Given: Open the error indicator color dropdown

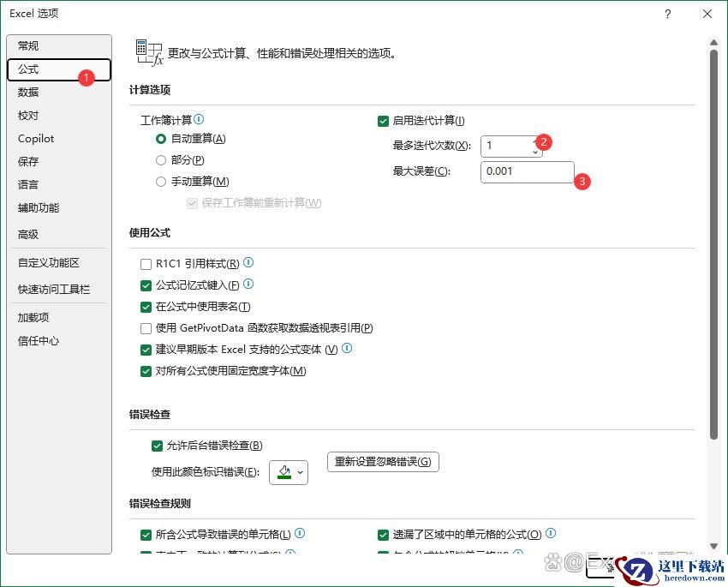Looking at the screenshot, I should (x=289, y=472).
